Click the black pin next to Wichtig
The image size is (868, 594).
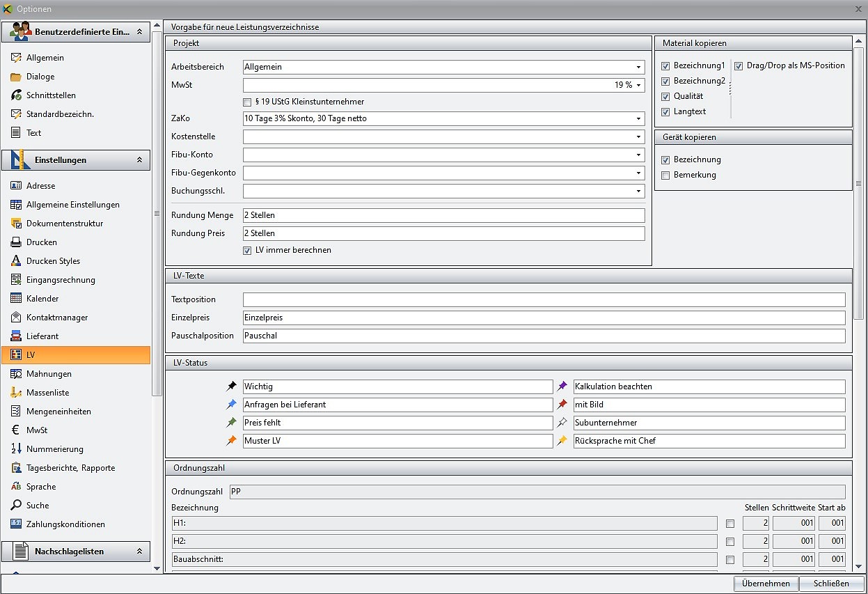[232, 386]
